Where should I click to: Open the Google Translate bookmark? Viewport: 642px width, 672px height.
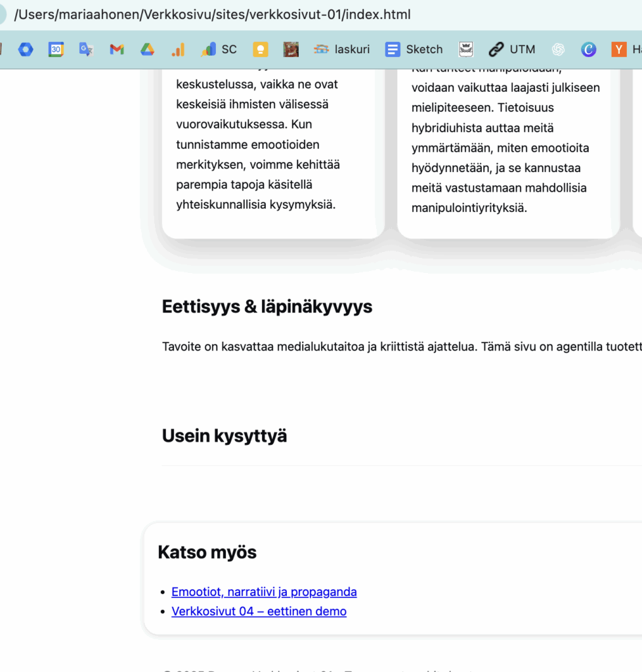pyautogui.click(x=85, y=49)
